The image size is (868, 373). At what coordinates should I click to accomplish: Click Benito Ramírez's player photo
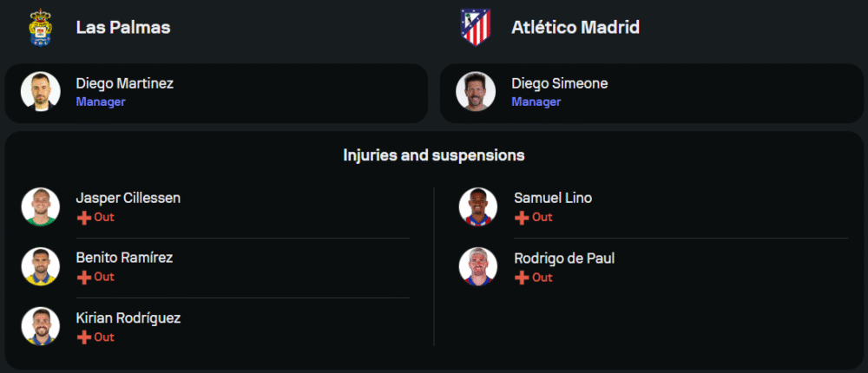(41, 267)
